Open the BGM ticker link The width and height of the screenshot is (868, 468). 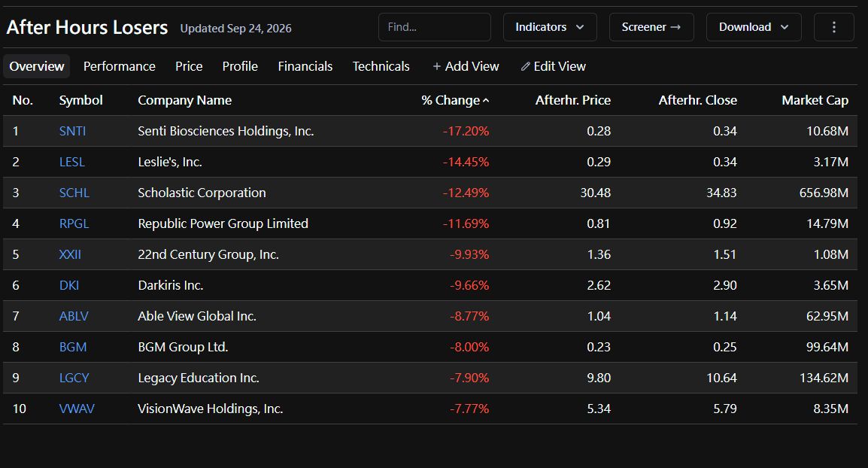coord(73,348)
